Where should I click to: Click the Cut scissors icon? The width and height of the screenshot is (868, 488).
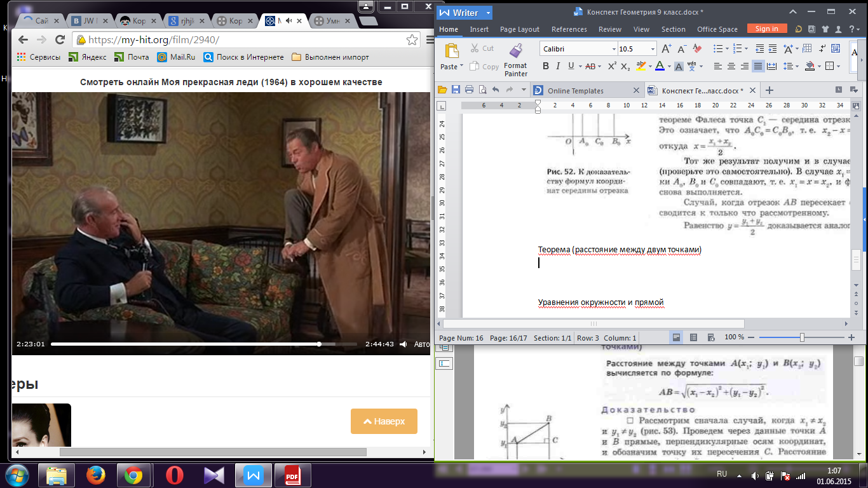pyautogui.click(x=475, y=48)
